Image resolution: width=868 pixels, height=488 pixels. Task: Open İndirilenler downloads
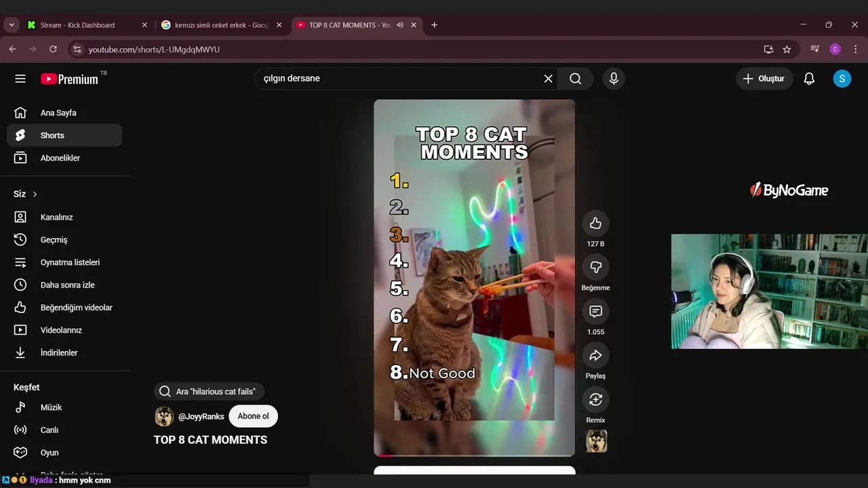64,353
